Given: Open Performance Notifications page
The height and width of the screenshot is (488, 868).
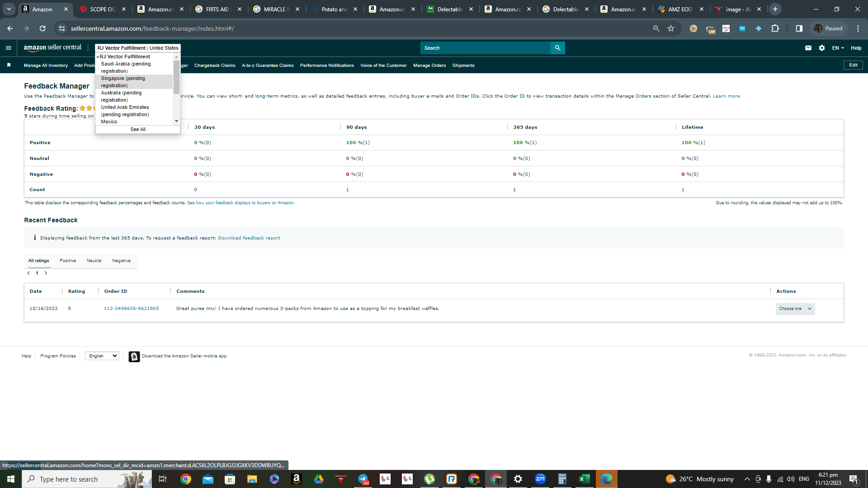Looking at the screenshot, I should pos(327,66).
